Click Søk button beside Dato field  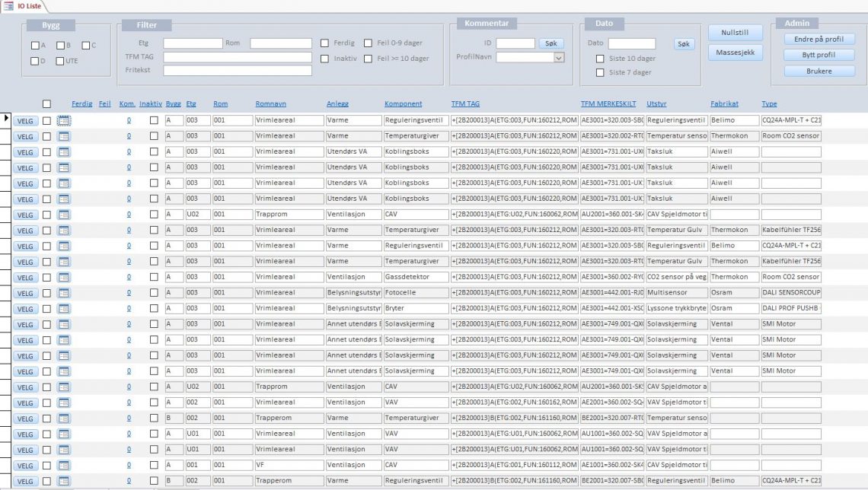684,43
